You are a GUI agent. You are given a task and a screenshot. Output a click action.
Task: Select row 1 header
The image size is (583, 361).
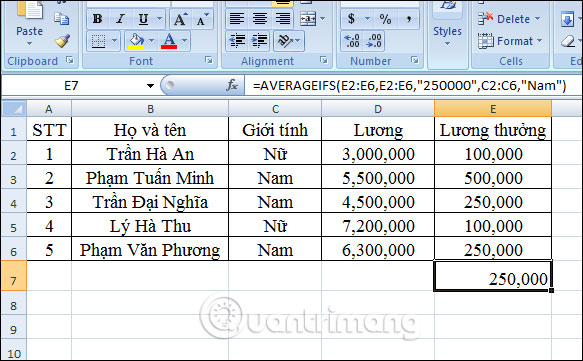[x=14, y=129]
